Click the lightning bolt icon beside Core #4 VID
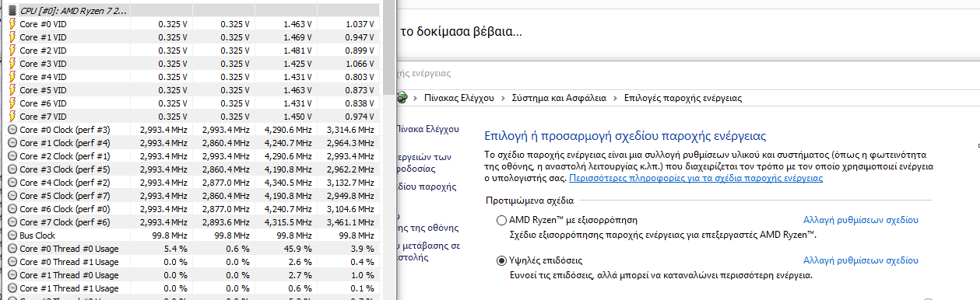Viewport: 980px width, 300px height. pos(12,77)
